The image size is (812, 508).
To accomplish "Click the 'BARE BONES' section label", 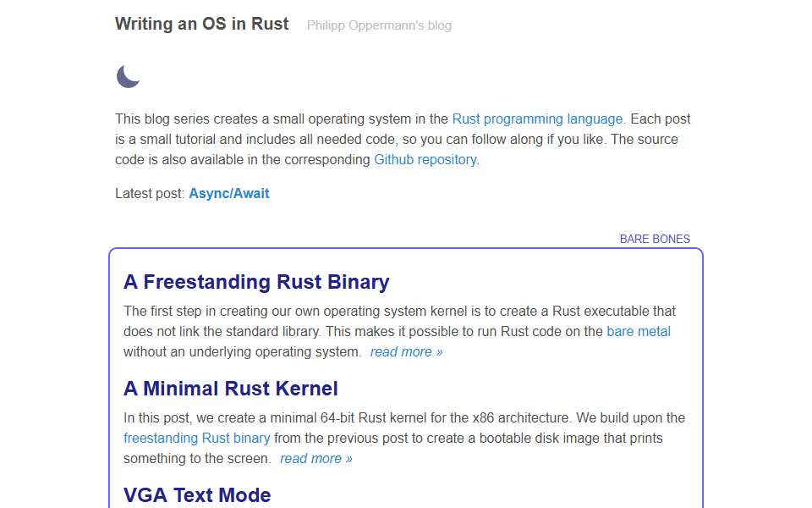I will [x=655, y=239].
